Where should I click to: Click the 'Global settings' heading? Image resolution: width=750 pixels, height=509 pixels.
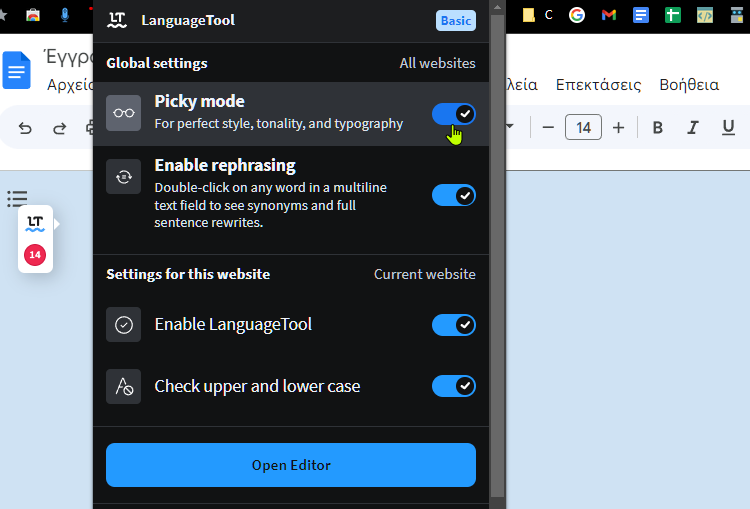pos(157,63)
